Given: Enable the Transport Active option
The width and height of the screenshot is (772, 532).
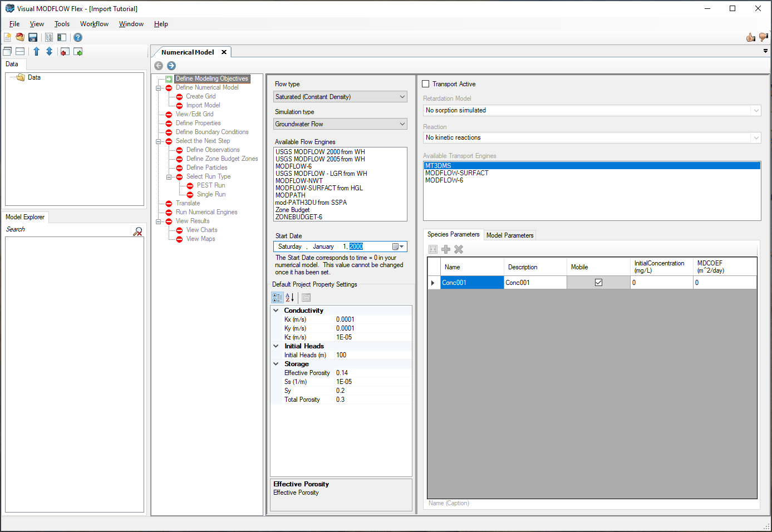Looking at the screenshot, I should [x=426, y=83].
